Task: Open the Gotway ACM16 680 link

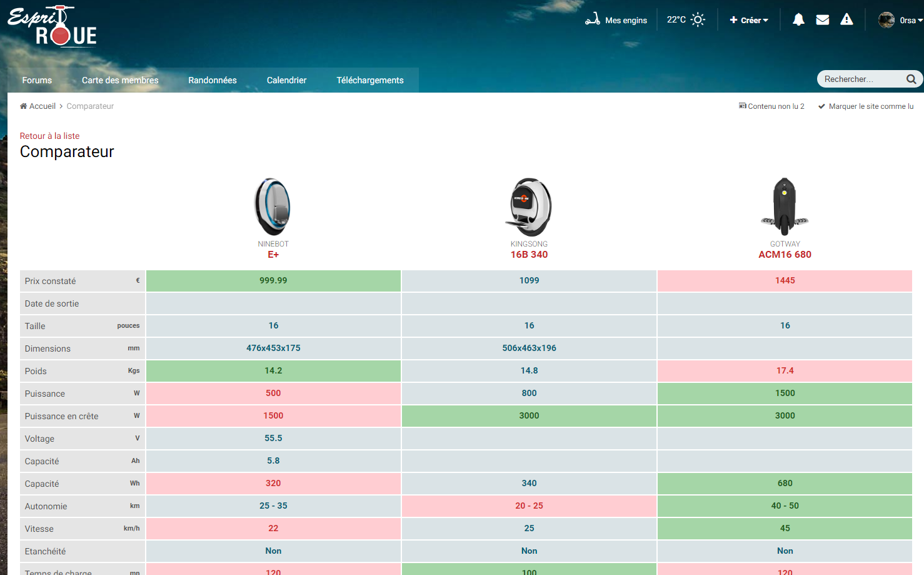Action: coord(785,255)
